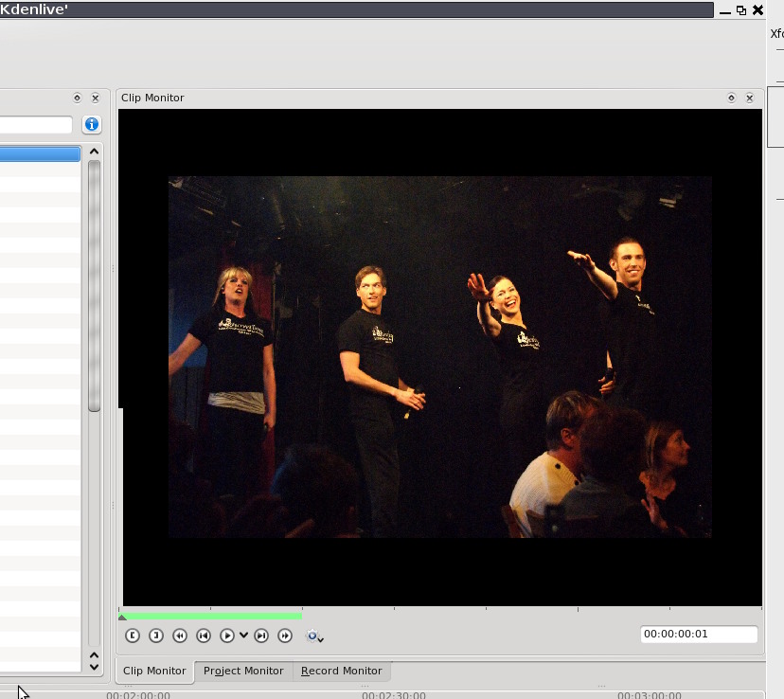Screen dimensions: 784x699
Task: Minimize the Kdenlive window
Action: (725, 10)
